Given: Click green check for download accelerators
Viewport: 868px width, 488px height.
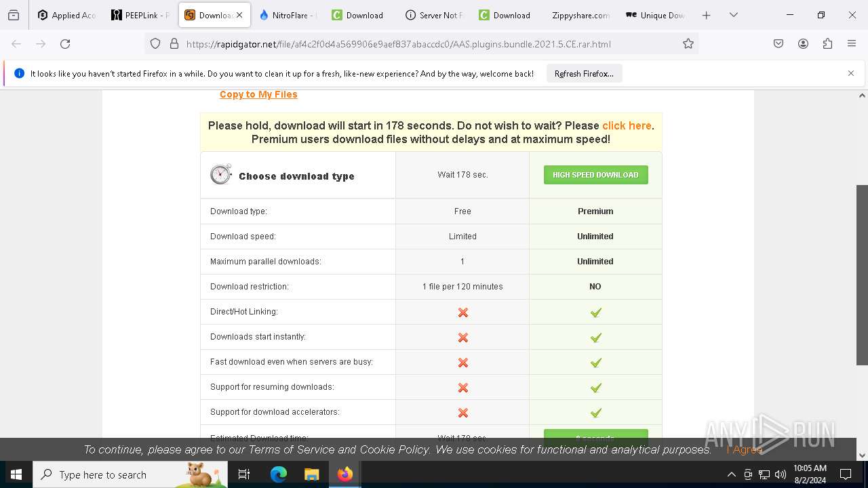Looking at the screenshot, I should point(595,413).
